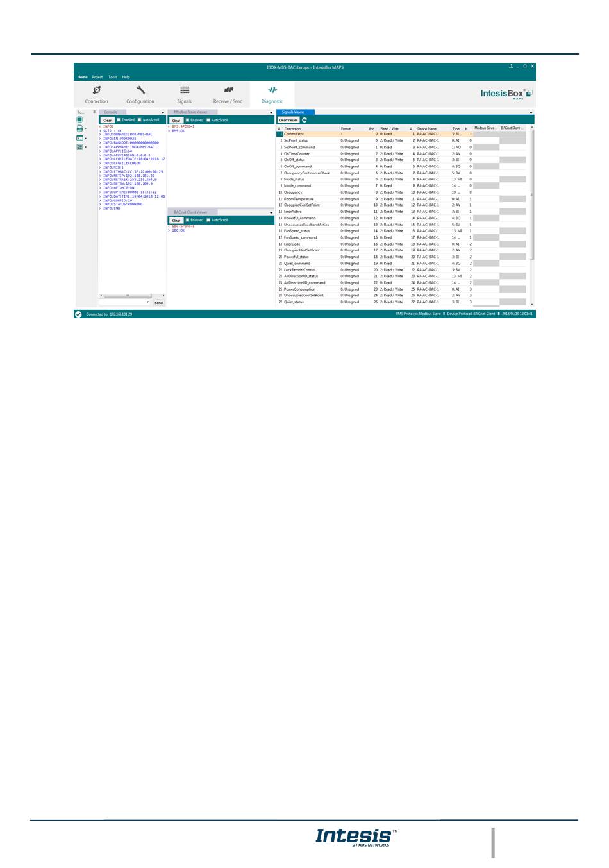Clear the BACnet Client Viewer log
Image resolution: width=609 pixels, height=868 pixels.
coord(176,220)
